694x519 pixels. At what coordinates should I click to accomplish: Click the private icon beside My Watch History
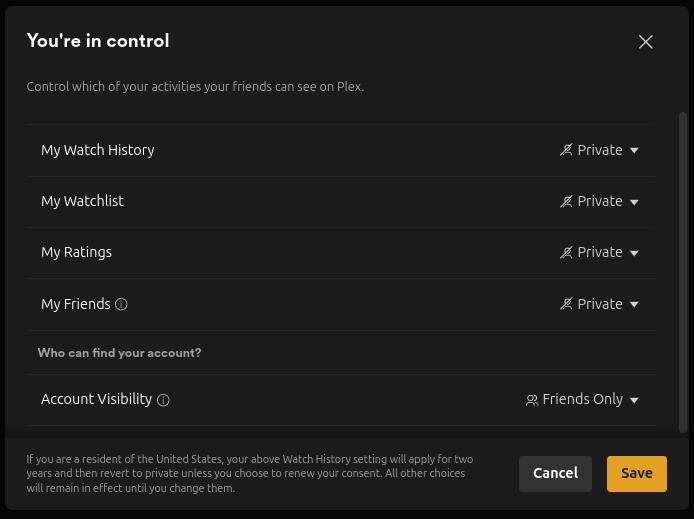[x=566, y=150]
